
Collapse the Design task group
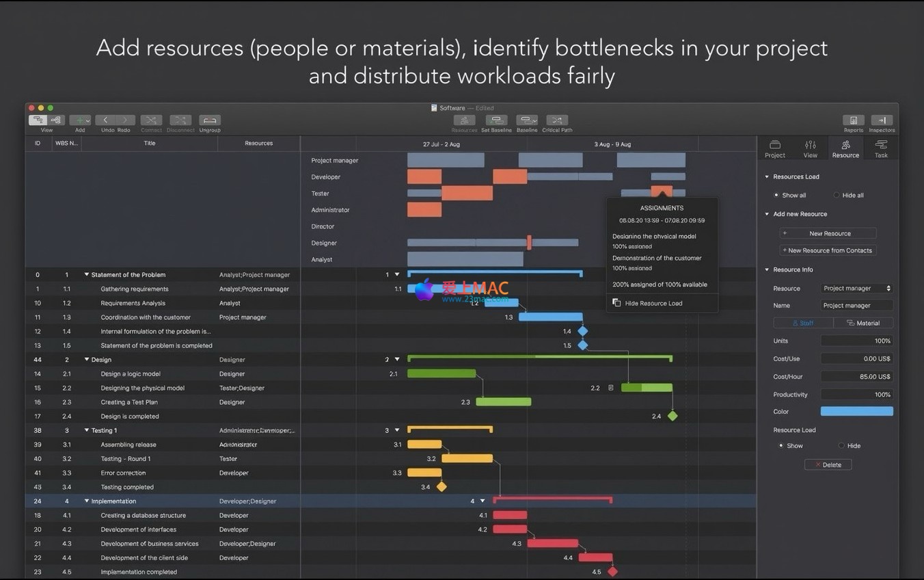(x=87, y=360)
